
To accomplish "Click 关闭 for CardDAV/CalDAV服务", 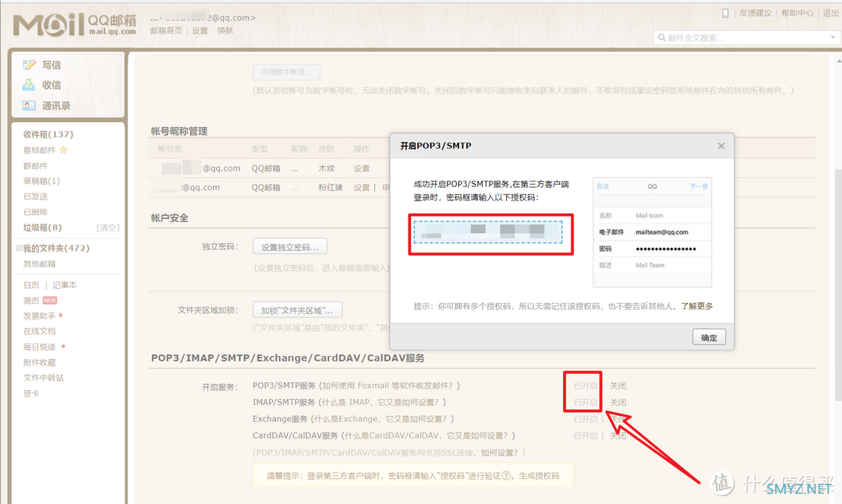I will [618, 435].
